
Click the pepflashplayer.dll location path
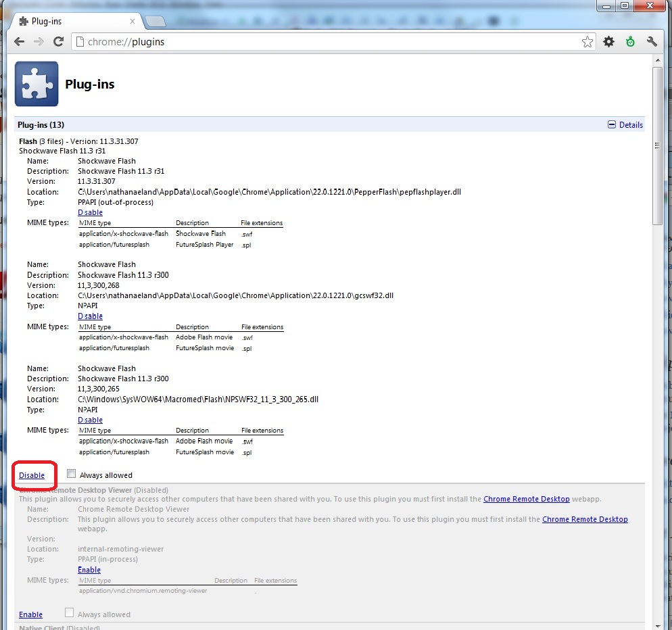coord(269,192)
